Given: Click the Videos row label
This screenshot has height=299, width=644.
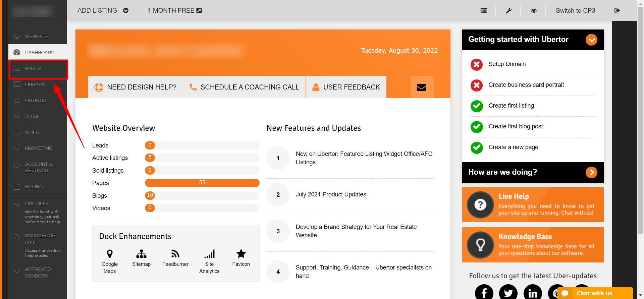Looking at the screenshot, I should (x=101, y=208).
